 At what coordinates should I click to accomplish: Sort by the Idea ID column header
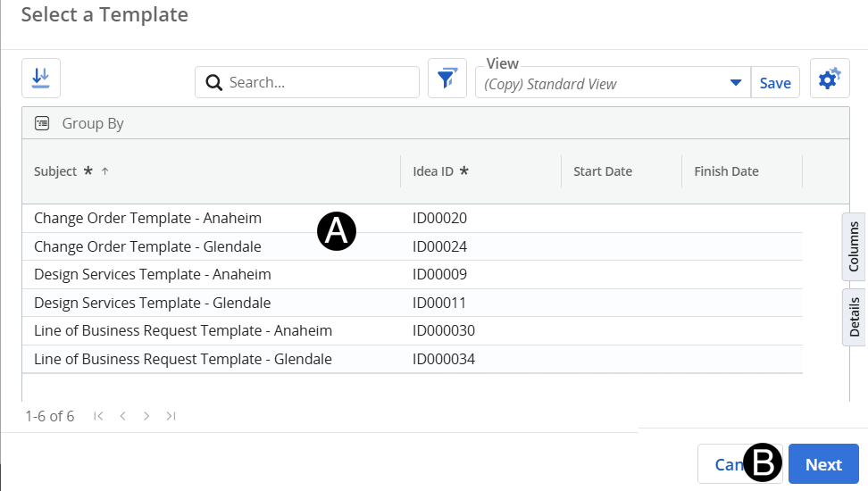433,171
